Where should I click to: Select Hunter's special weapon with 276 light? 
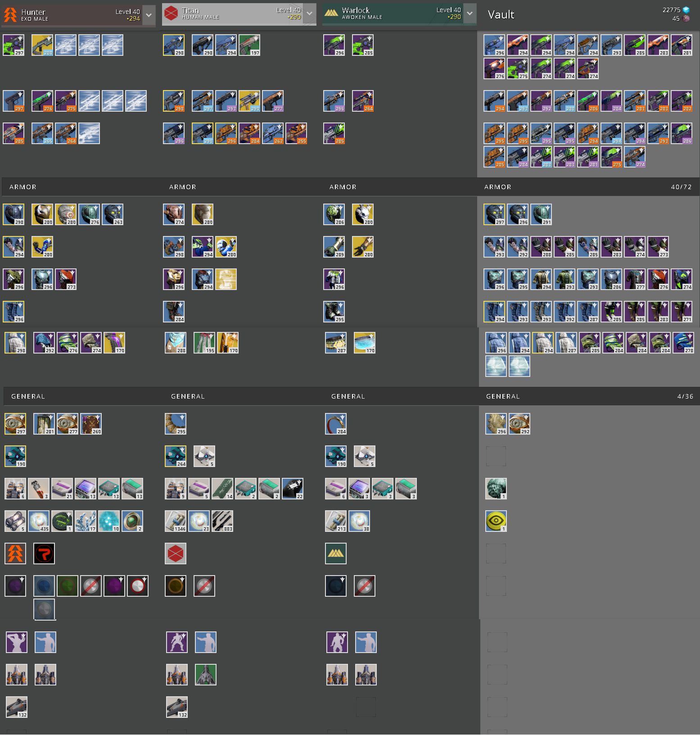click(x=42, y=101)
